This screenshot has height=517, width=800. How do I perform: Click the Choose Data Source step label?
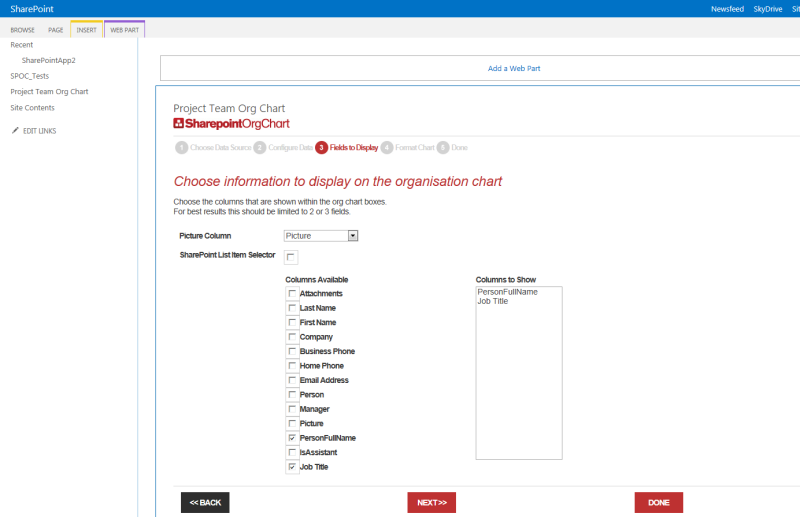point(220,147)
